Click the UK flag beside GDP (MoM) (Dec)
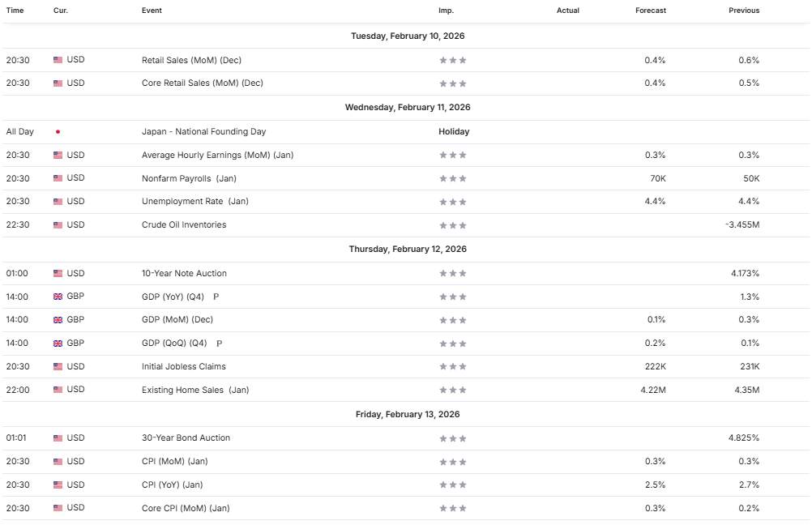This screenshot has width=812, height=525. coord(58,320)
